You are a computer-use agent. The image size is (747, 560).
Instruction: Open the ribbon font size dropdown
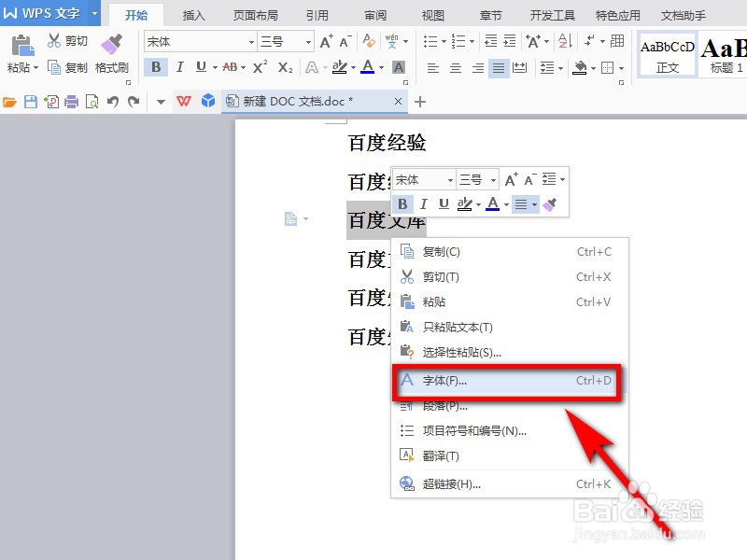click(308, 42)
